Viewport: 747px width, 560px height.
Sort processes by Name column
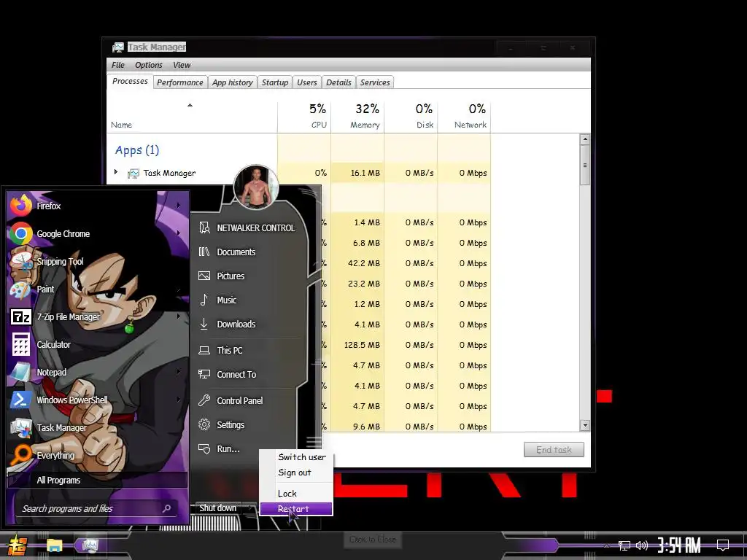click(192, 117)
